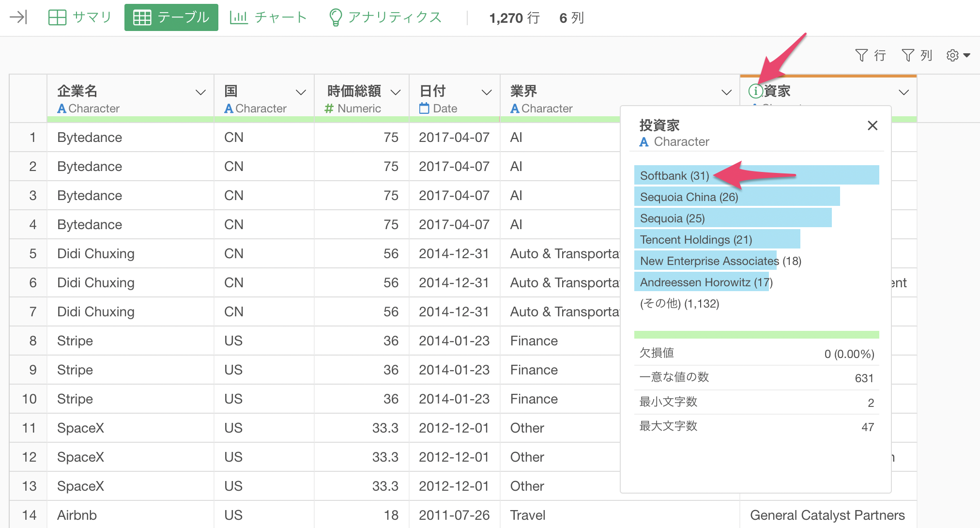Click 2014-12-31 date in row 6
Viewport: 980px width, 528px height.
point(455,282)
